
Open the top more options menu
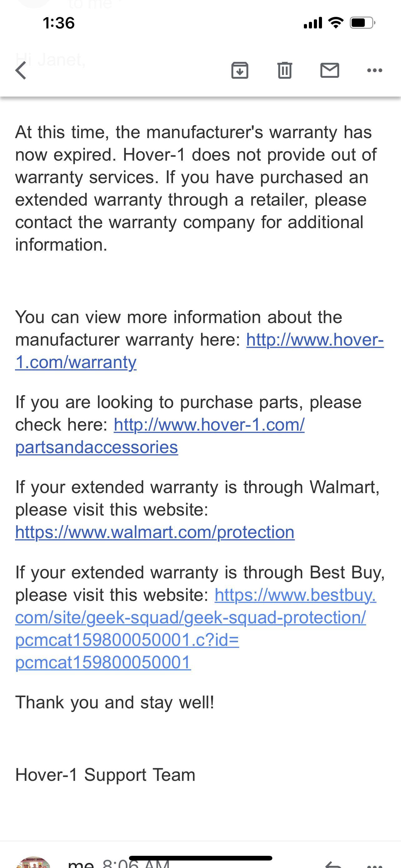tap(374, 70)
